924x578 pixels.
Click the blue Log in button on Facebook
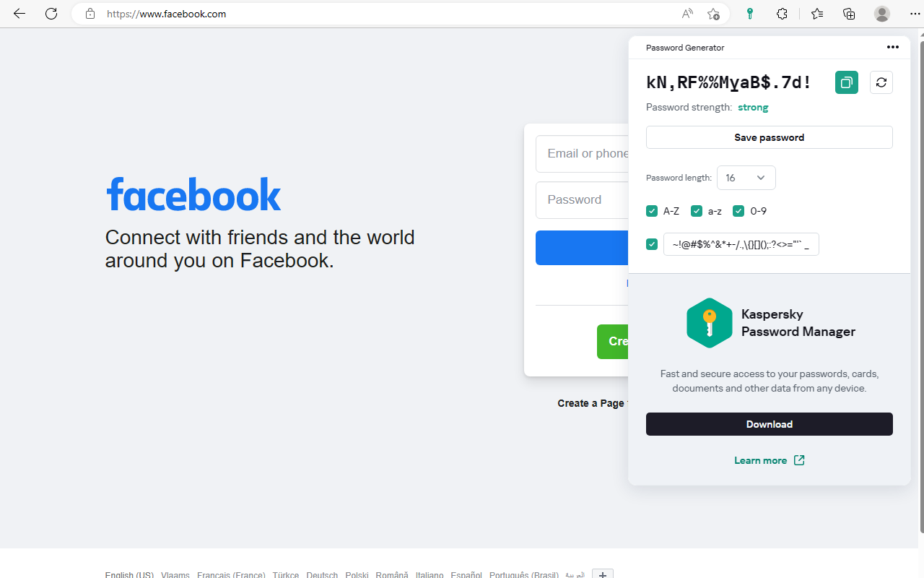[582, 248]
